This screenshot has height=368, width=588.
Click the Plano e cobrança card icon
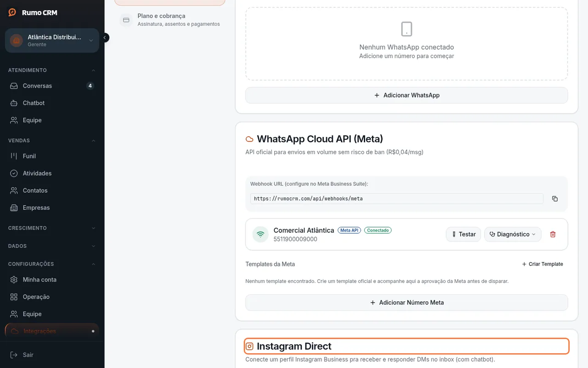tap(126, 20)
